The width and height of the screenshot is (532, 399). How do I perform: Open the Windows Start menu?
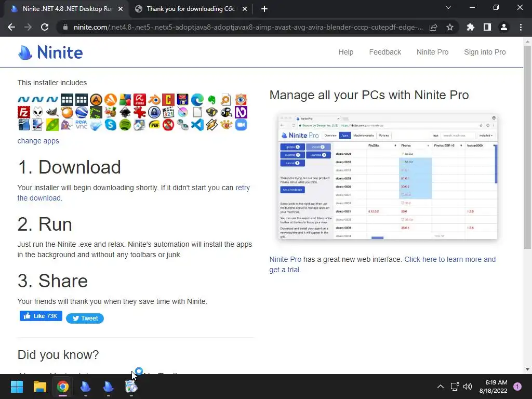tap(17, 387)
